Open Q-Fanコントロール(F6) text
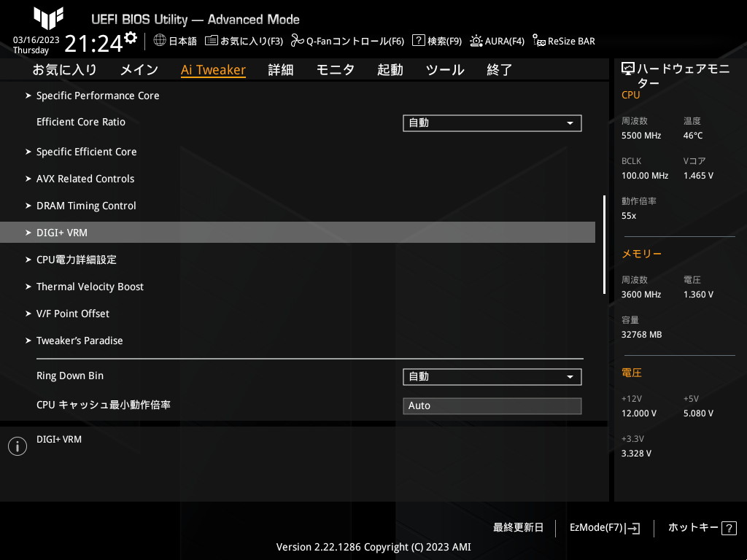 coord(355,42)
